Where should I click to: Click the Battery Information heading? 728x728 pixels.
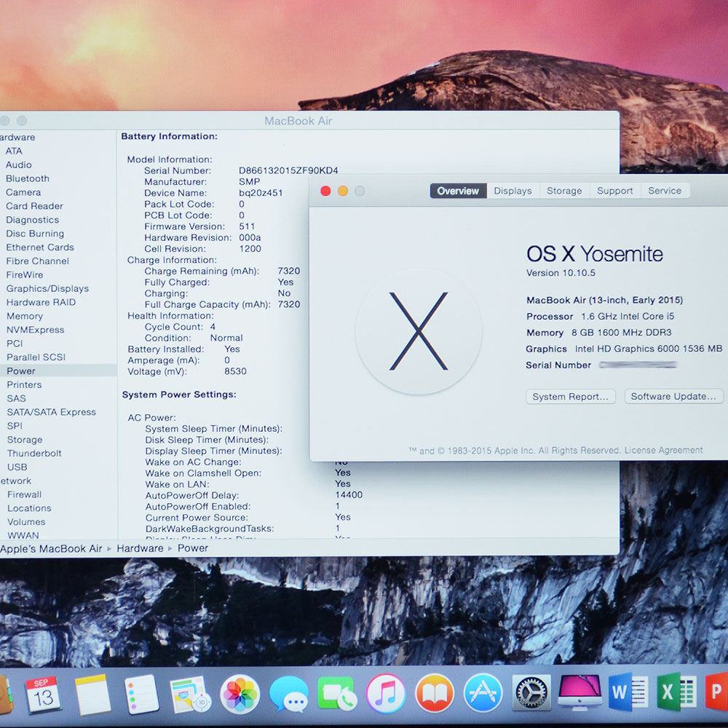169,136
